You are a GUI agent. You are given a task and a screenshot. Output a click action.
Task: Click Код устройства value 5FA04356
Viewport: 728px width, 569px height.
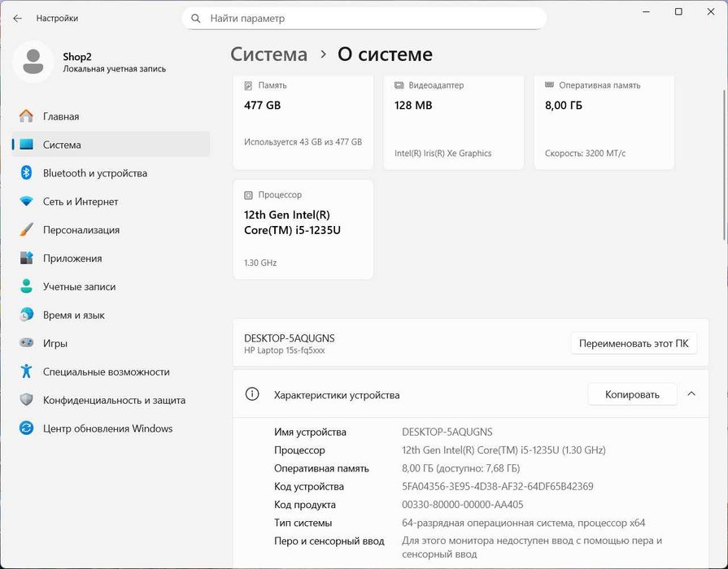(x=497, y=486)
